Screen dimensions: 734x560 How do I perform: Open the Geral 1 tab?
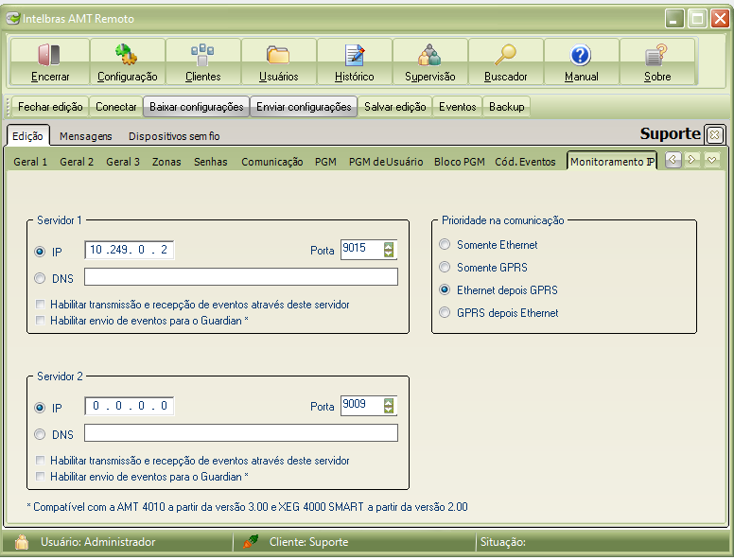pos(30,162)
